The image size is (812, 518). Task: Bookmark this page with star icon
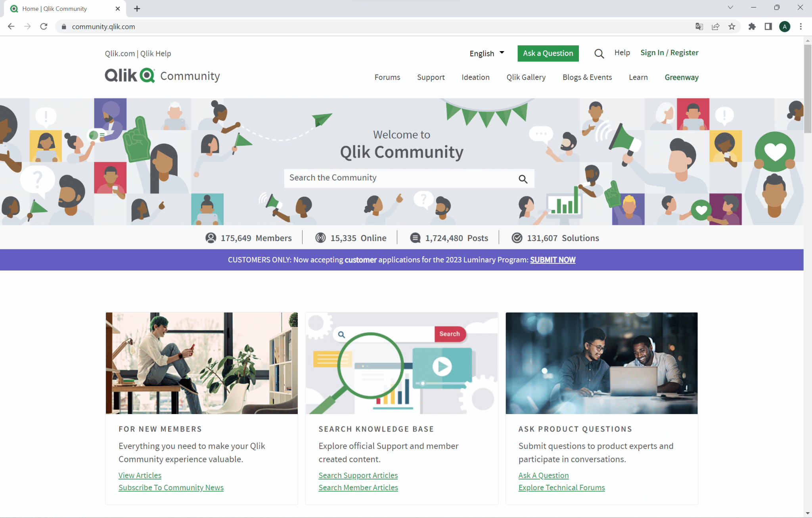732,27
